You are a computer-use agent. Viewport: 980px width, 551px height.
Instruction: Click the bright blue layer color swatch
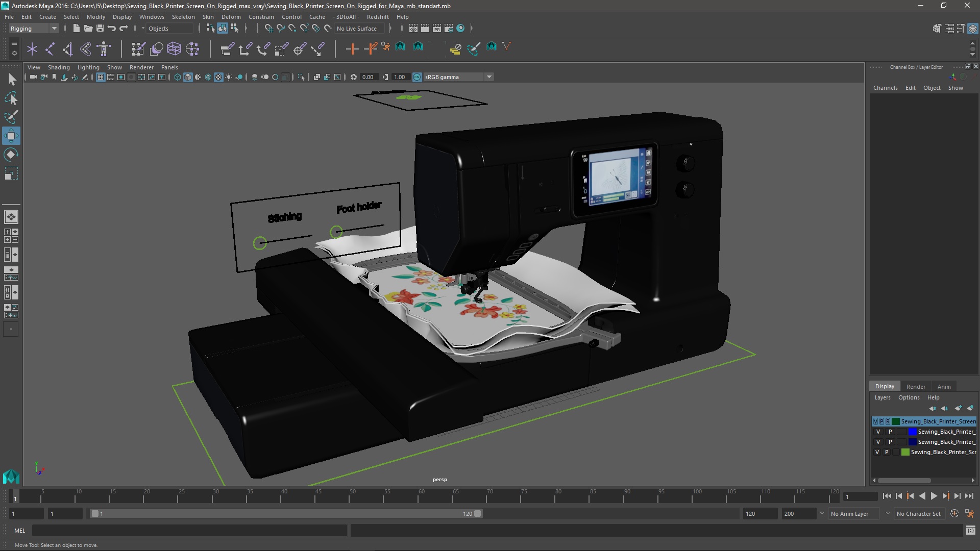(x=912, y=432)
